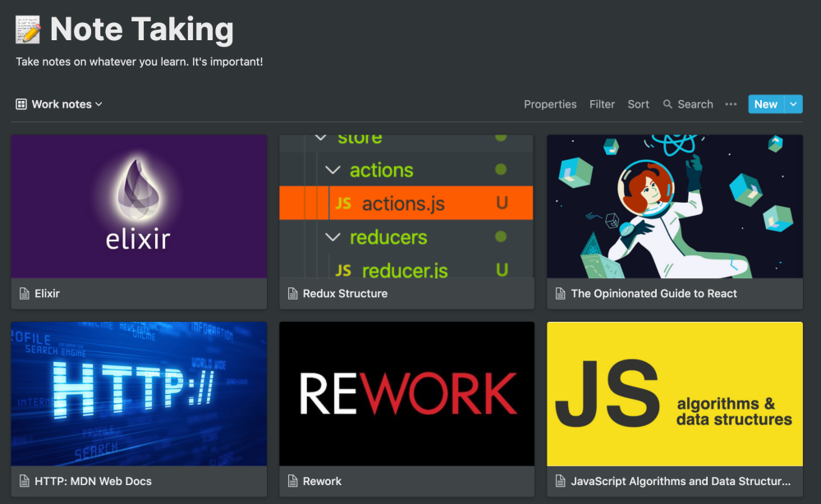This screenshot has width=821, height=504.
Task: Click the gallery view icon beside Work notes
Action: click(x=21, y=104)
